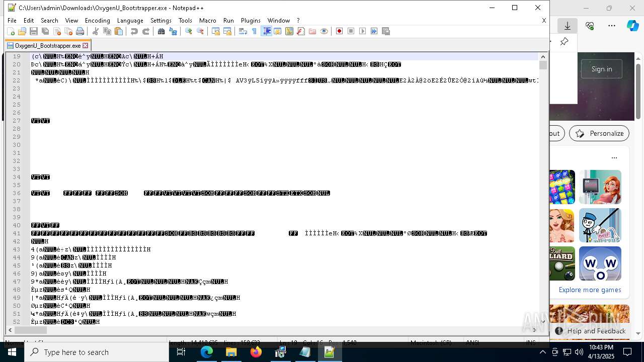Follow the Explore more games link
This screenshot has width=644, height=362.
coord(590,290)
